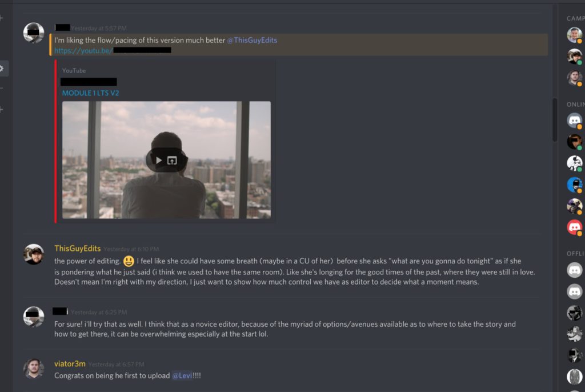Image resolution: width=585 pixels, height=392 pixels.
Task: Select the red Discord-logo avatar in member list
Action: point(575,227)
